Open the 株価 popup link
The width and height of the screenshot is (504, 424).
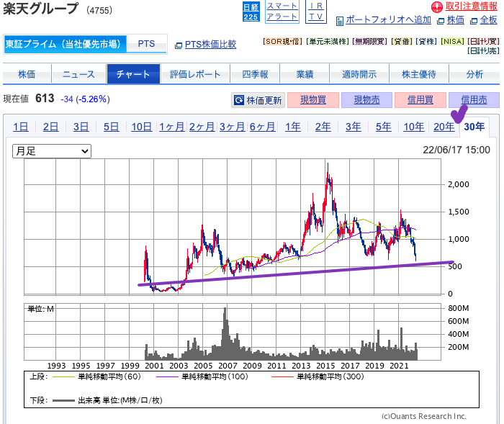pyautogui.click(x=456, y=20)
